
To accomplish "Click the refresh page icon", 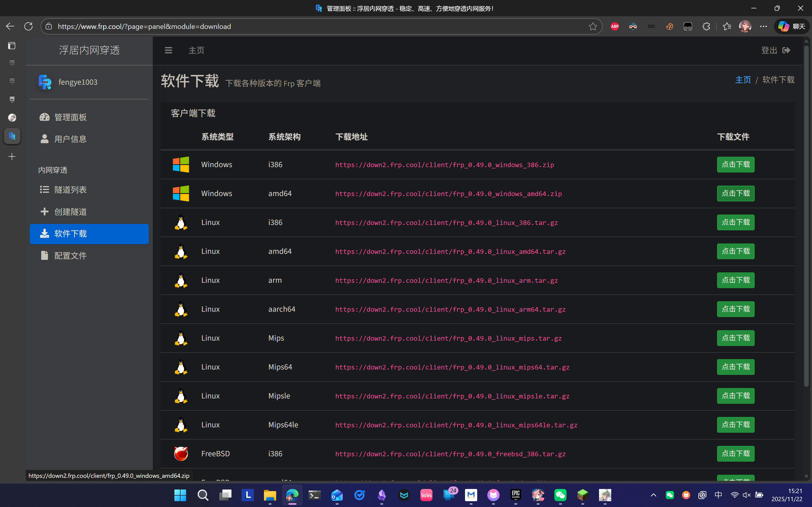I will (28, 26).
